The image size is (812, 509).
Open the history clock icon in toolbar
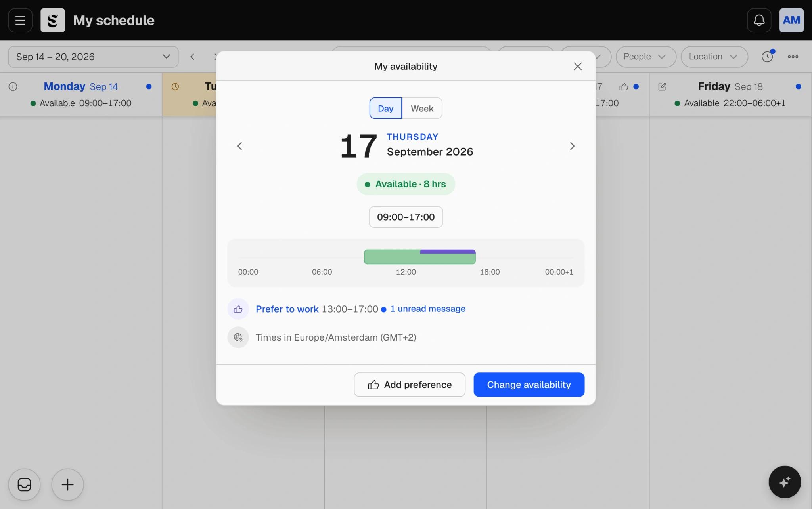coord(768,56)
